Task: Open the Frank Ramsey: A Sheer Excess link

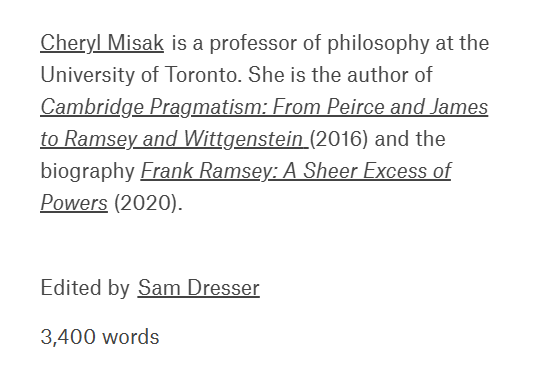Action: coord(296,171)
